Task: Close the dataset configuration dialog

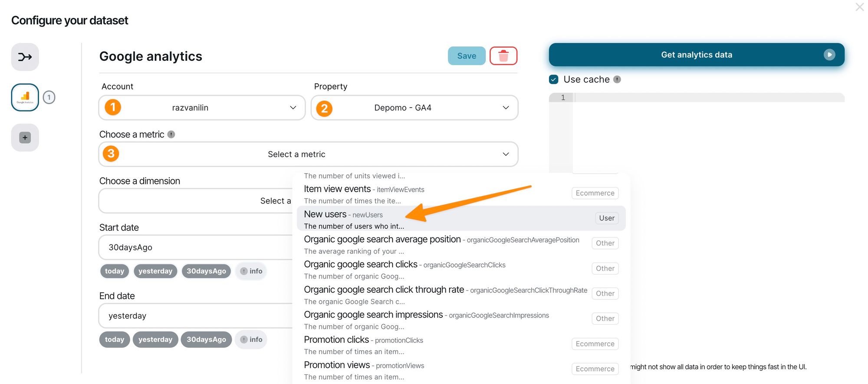Action: click(x=859, y=7)
